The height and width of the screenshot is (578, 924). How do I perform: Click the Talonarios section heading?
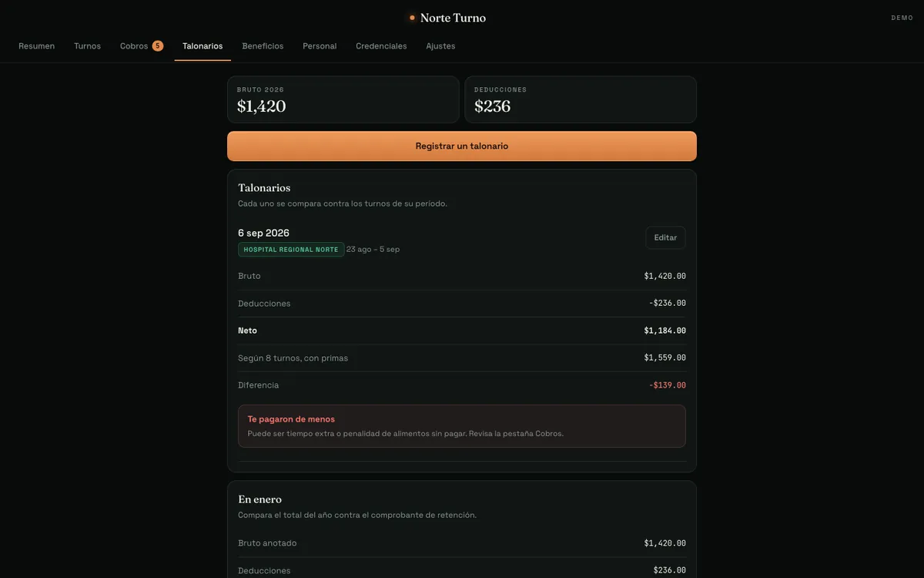(x=264, y=188)
